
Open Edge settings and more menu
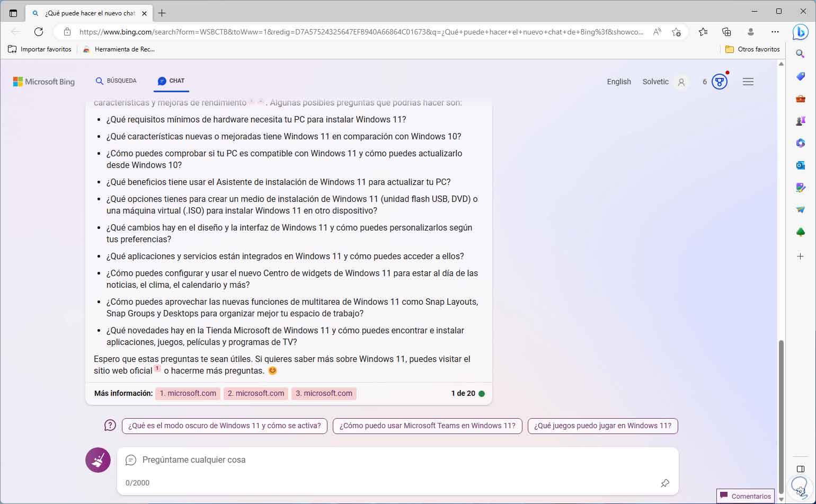[775, 32]
